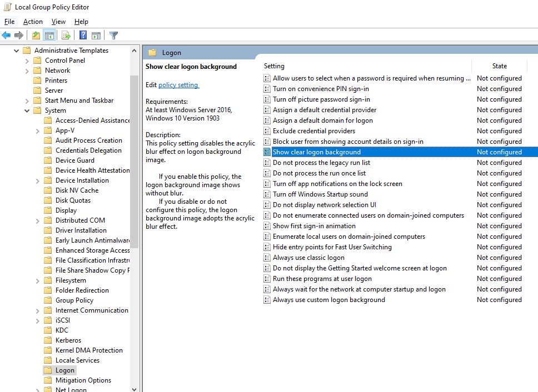This screenshot has height=392, width=538.
Task: Select the Credentials Delegation tree item
Action: tap(88, 150)
